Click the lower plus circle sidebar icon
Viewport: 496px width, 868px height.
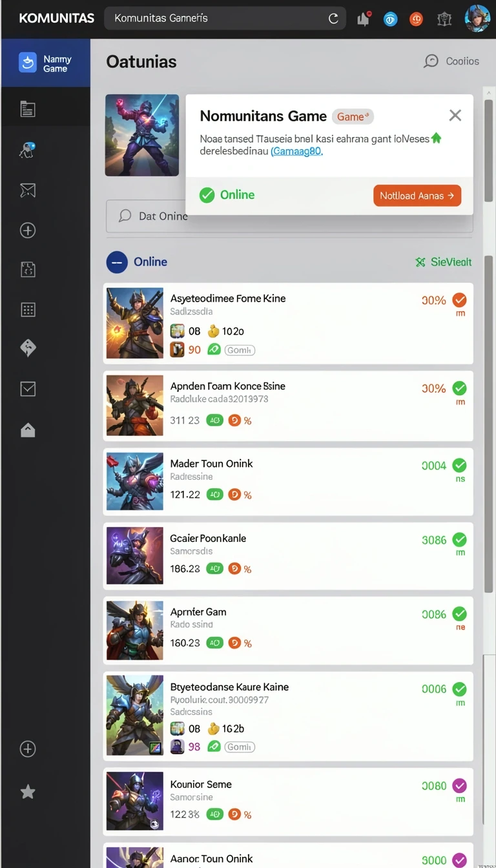tap(28, 749)
